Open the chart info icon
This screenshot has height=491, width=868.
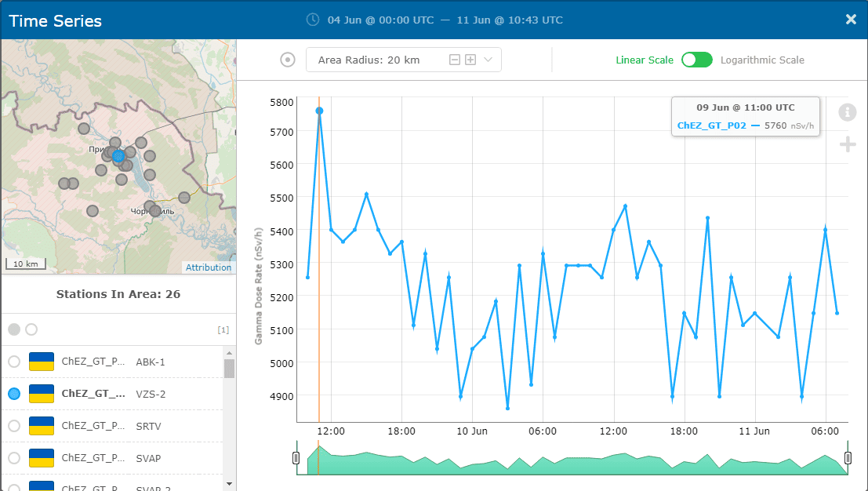tap(847, 112)
